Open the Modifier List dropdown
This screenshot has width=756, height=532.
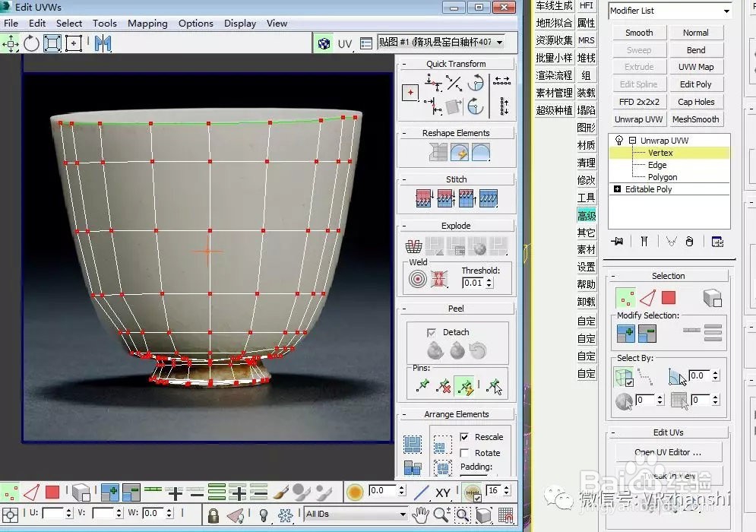728,11
